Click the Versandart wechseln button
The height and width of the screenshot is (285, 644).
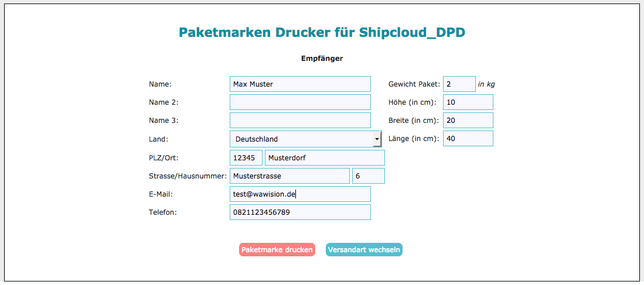click(x=364, y=250)
